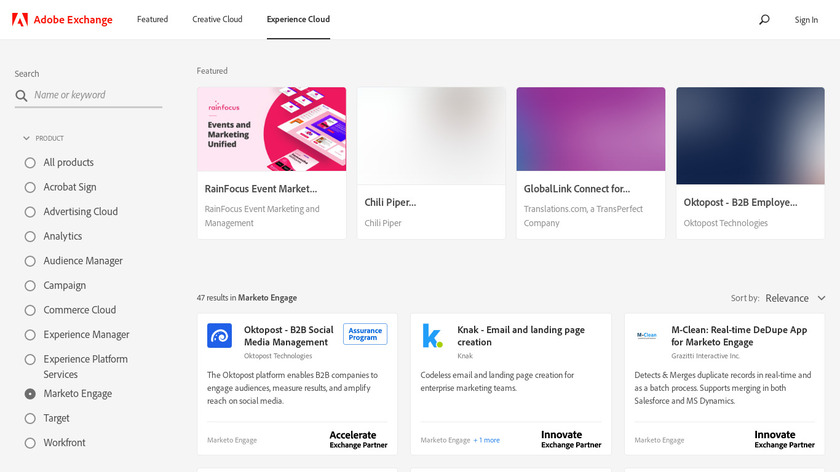The width and height of the screenshot is (840, 472).
Task: Click the Oktopost - B2B Employe... title
Action: (740, 203)
